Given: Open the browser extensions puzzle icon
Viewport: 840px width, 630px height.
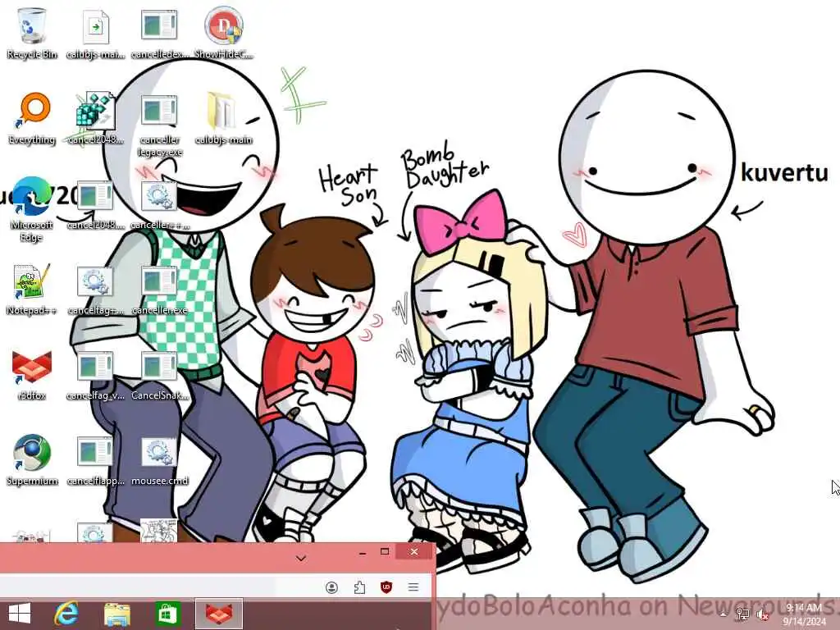Looking at the screenshot, I should (359, 587).
